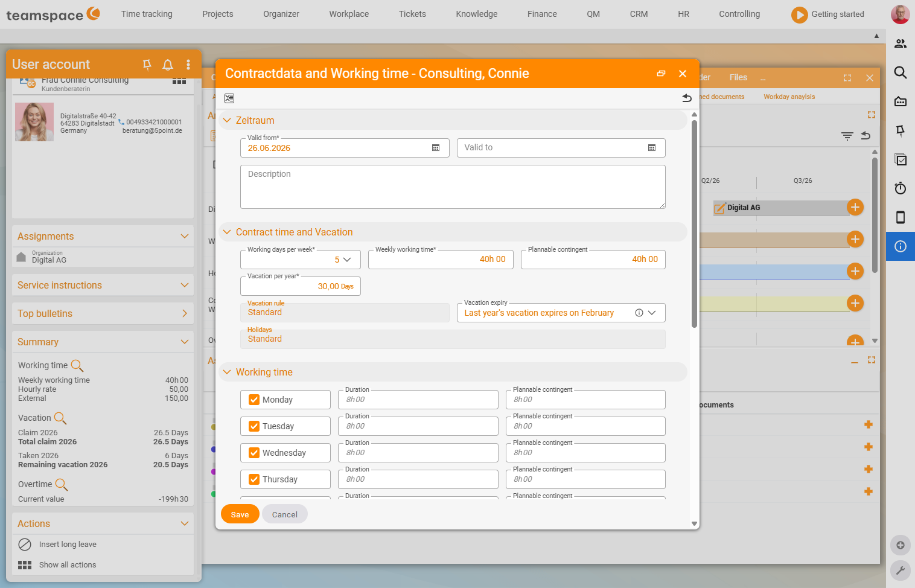Open checklist tasks icon in sidebar
Viewport: 915px width, 588px height.
(x=901, y=159)
